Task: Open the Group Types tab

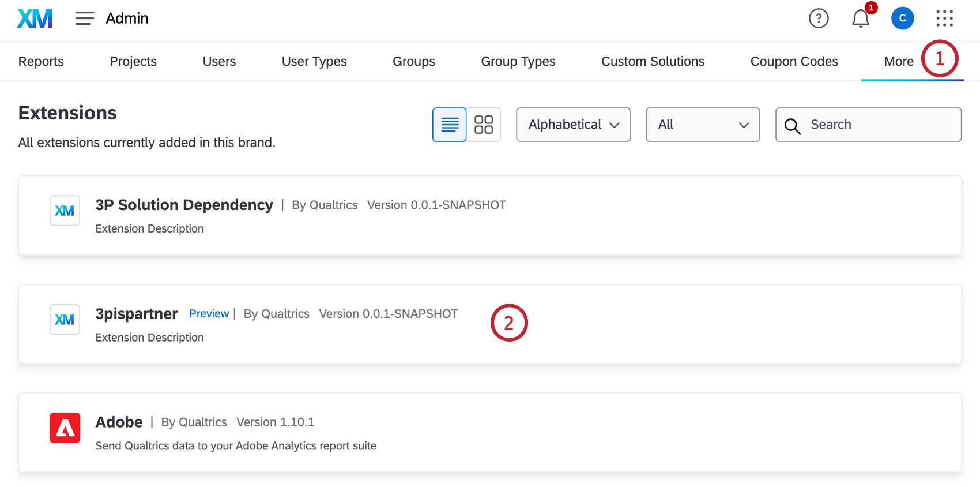Action: (x=518, y=62)
